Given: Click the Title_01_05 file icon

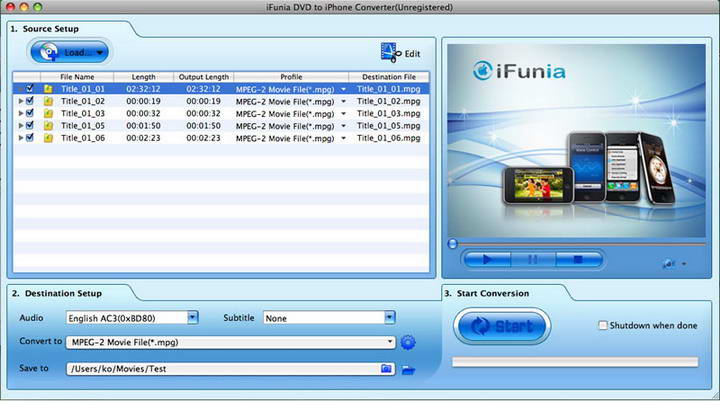Looking at the screenshot, I should click(x=48, y=126).
